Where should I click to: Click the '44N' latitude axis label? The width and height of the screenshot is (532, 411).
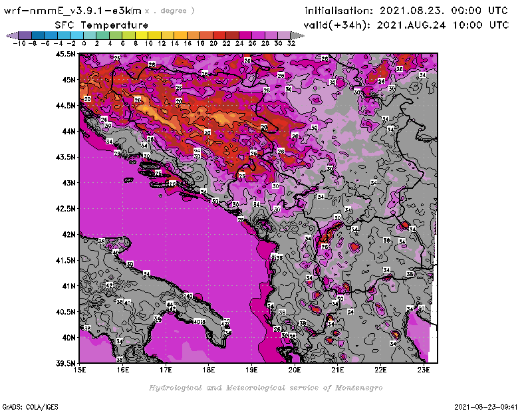69,131
